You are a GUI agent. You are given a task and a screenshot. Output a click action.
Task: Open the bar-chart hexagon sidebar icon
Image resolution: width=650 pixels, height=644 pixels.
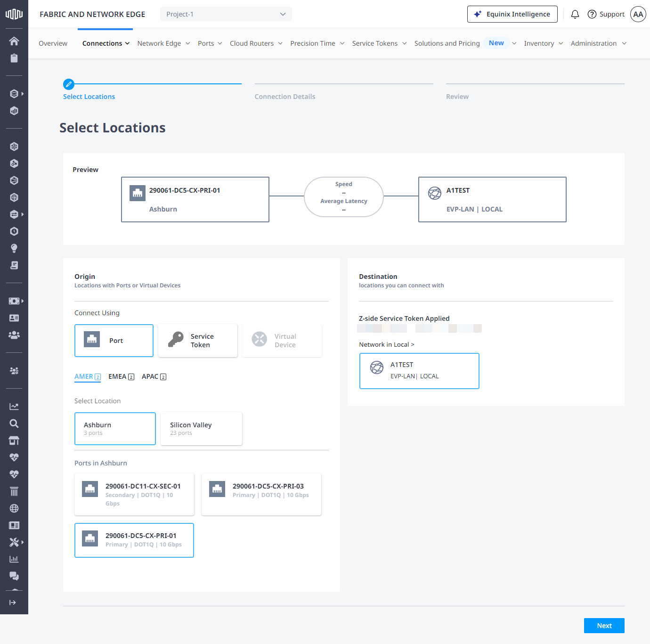(14, 111)
